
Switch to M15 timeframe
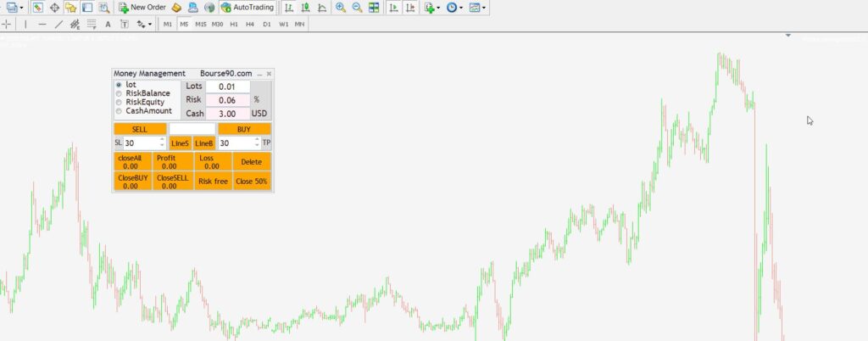(x=201, y=25)
